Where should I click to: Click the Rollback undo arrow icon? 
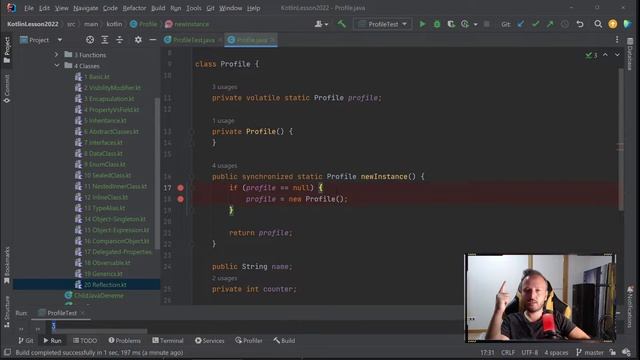[580, 24]
